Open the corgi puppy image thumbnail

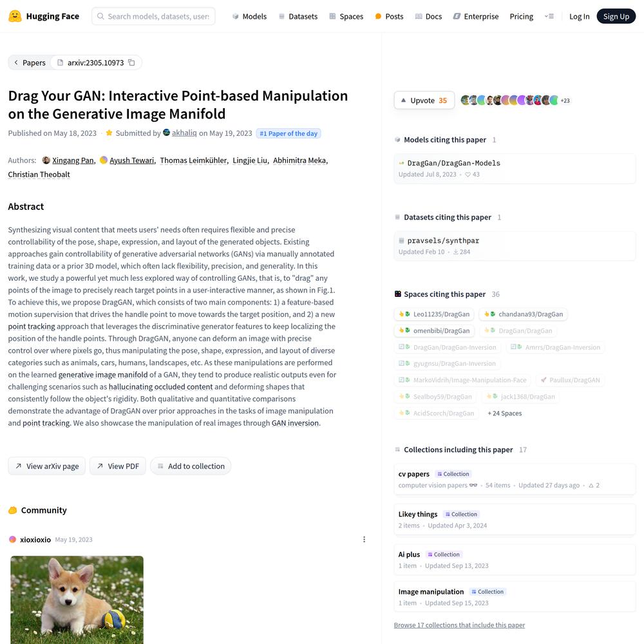[77, 600]
